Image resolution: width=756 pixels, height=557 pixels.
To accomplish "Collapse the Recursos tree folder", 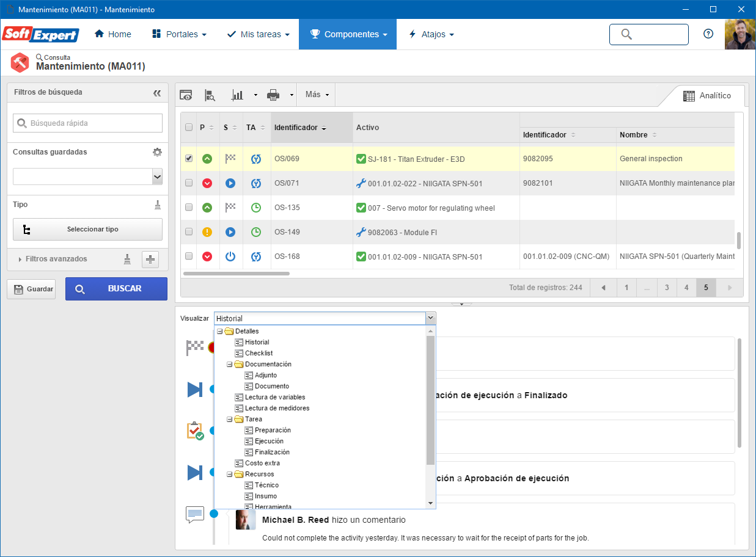I will click(x=230, y=474).
